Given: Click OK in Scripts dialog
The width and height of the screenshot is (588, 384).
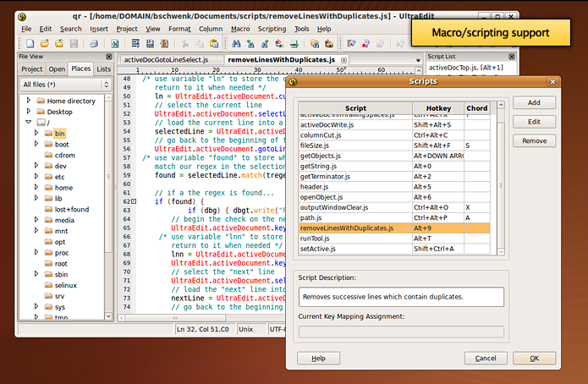Looking at the screenshot, I should tap(534, 358).
